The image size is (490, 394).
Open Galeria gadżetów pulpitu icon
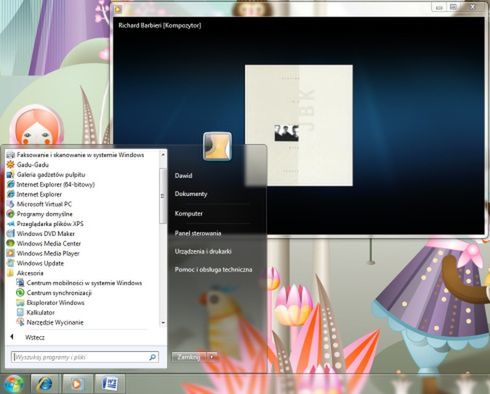(11, 174)
